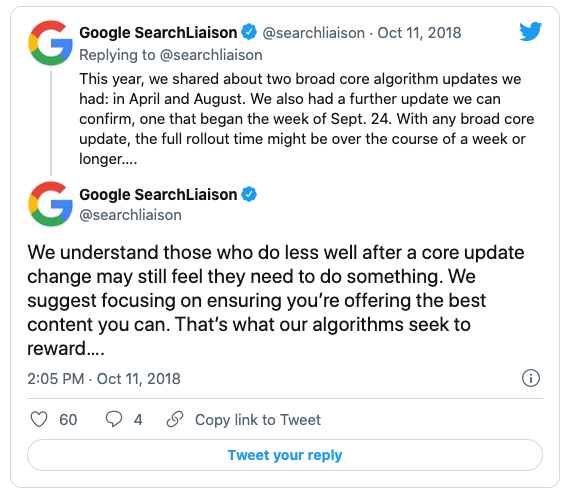Open the @searchliaison handle in parent tweet header
Viewport: 565px width, 492px height.
point(313,33)
